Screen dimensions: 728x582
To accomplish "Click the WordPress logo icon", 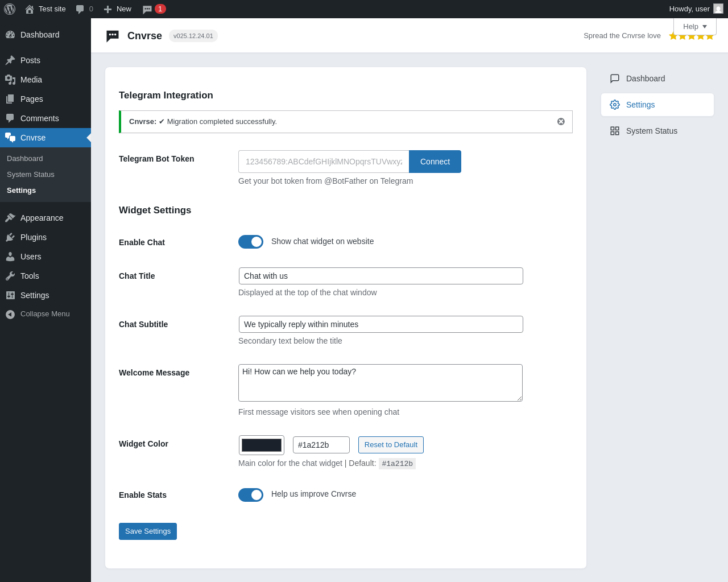I will (x=10, y=9).
